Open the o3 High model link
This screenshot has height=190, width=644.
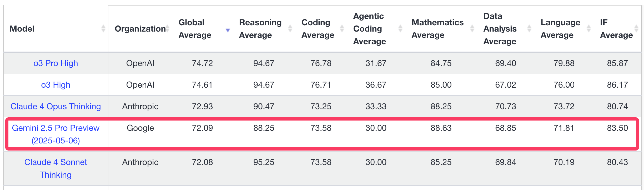click(x=56, y=85)
